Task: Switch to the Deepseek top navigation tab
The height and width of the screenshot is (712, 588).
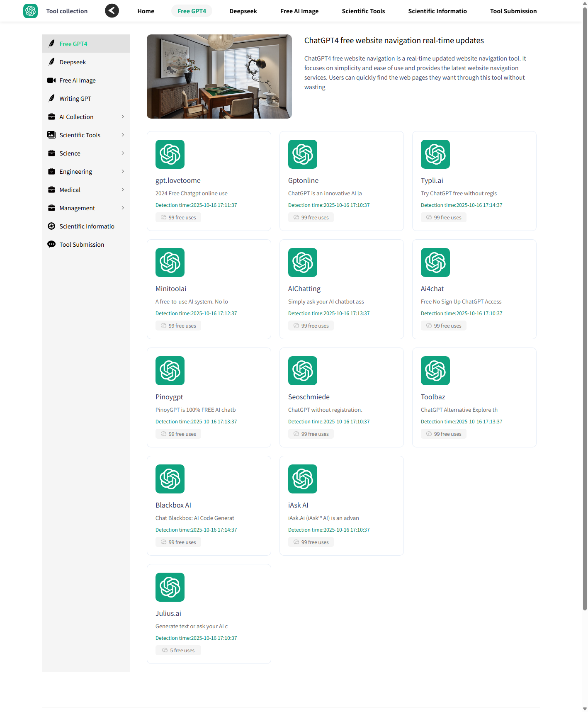Action: tap(243, 11)
